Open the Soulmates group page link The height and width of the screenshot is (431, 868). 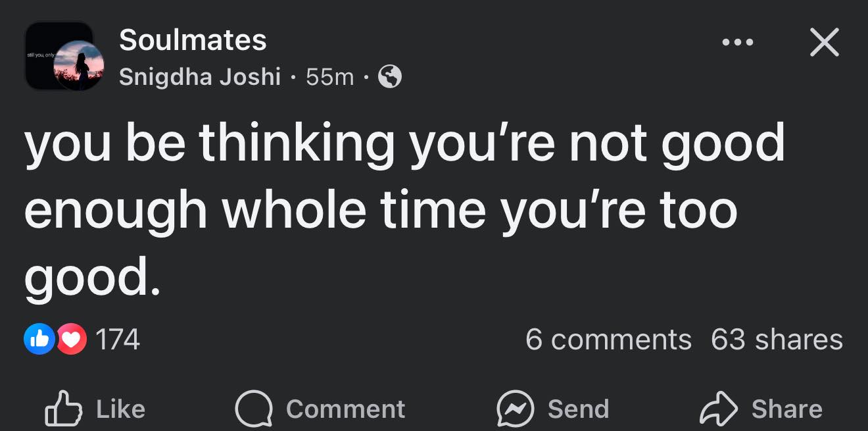click(x=193, y=40)
